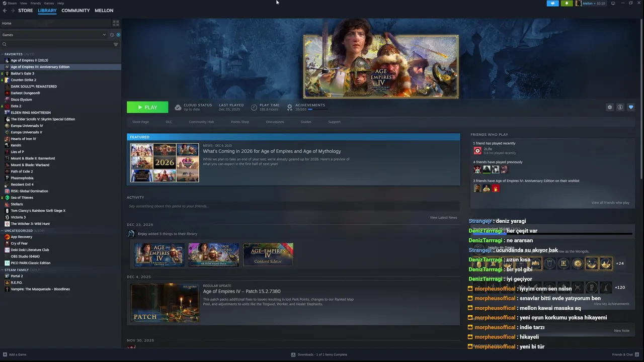Show game info icon
644x362 pixels.
(620, 107)
